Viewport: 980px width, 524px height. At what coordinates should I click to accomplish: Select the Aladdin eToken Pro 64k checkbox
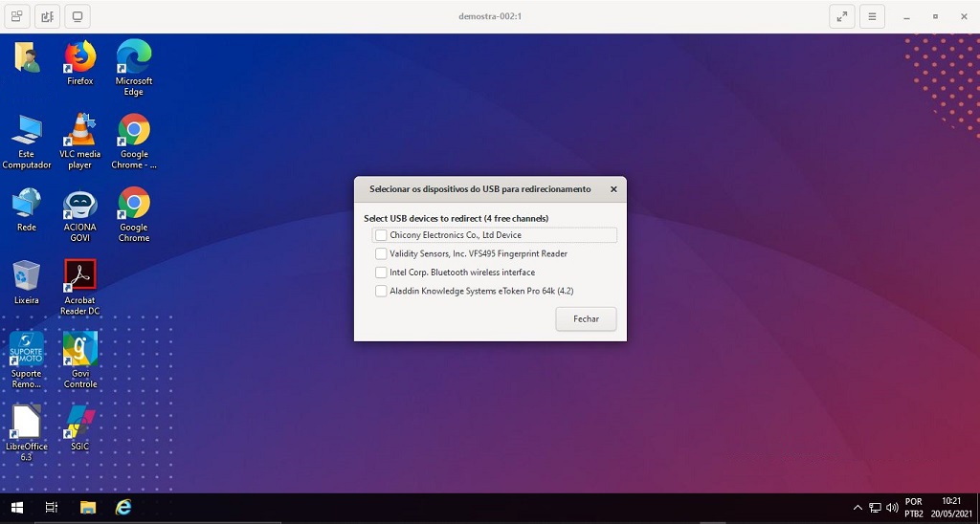381,292
